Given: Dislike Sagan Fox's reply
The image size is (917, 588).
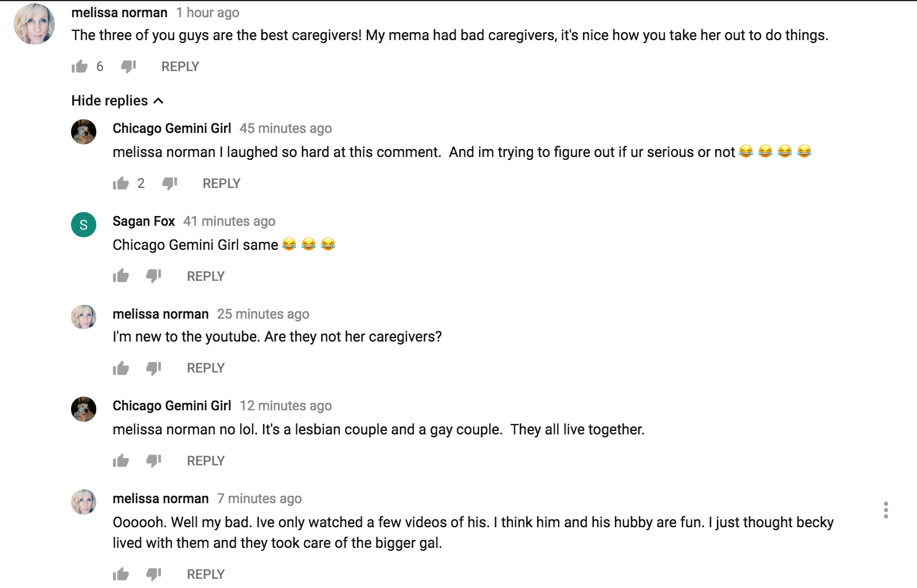Looking at the screenshot, I should coord(154,276).
